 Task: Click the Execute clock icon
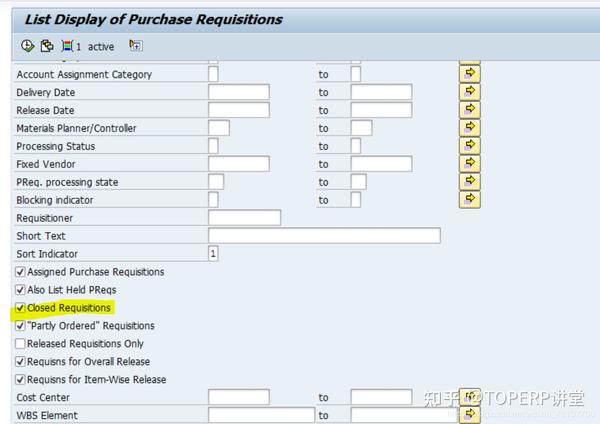pos(28,46)
